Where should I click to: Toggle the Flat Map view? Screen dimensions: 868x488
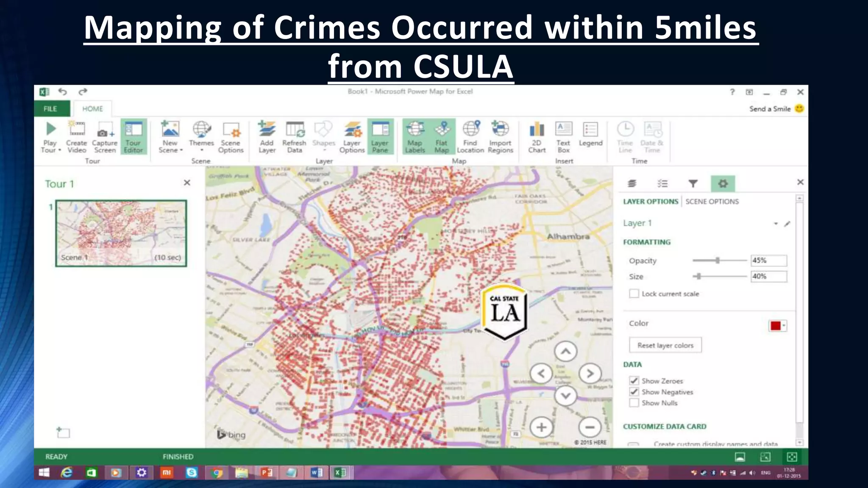442,136
